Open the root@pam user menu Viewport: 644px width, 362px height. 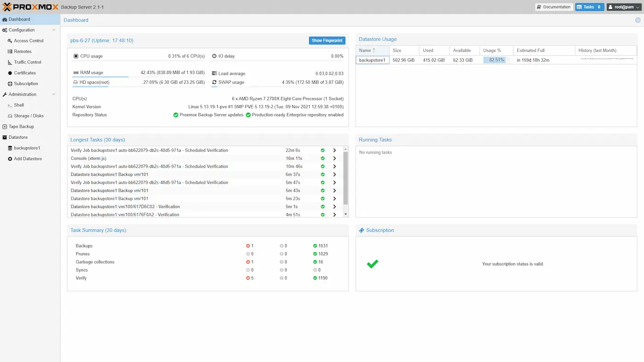coord(623,6)
